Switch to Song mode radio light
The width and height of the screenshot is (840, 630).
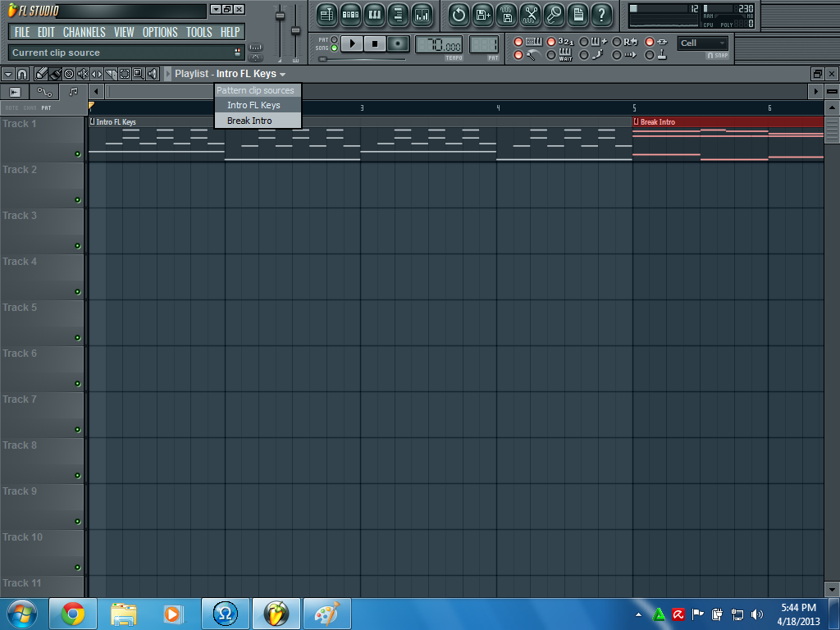click(x=334, y=48)
